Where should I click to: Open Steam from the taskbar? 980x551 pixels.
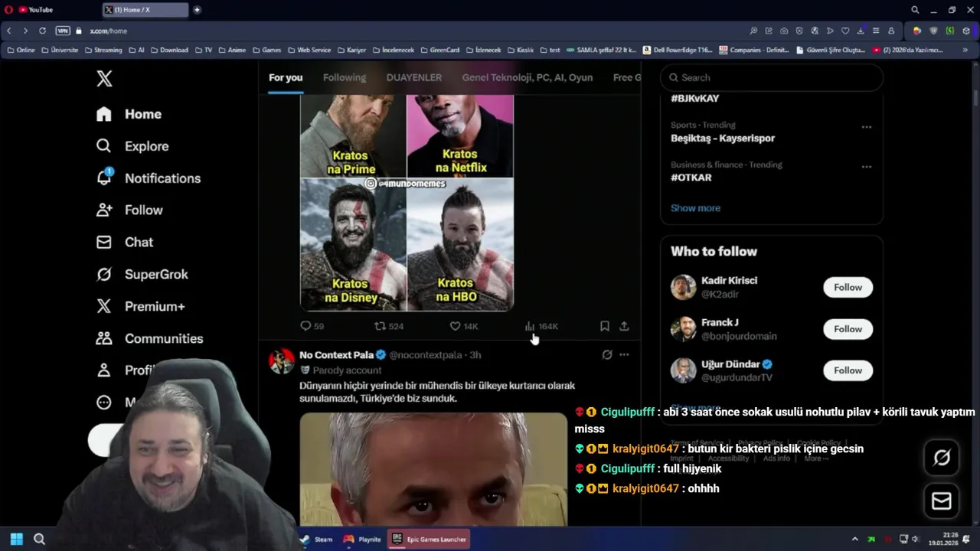[x=316, y=539]
